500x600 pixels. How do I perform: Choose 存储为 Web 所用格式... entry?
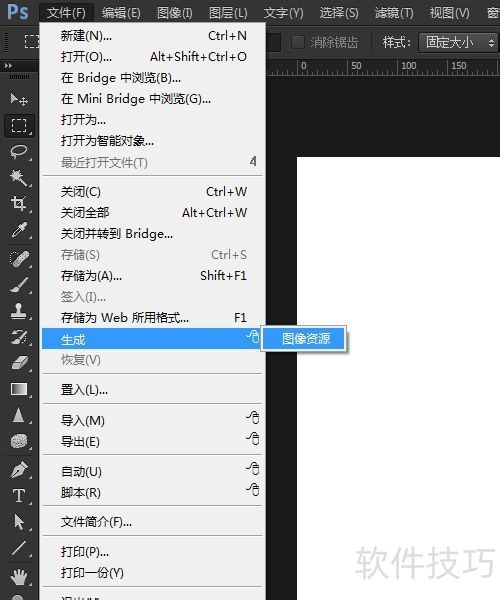152,318
